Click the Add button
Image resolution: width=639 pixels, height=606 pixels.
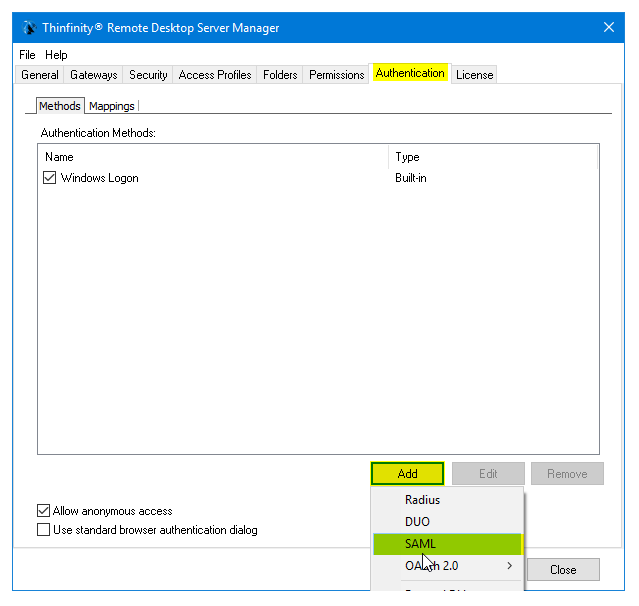coord(407,474)
